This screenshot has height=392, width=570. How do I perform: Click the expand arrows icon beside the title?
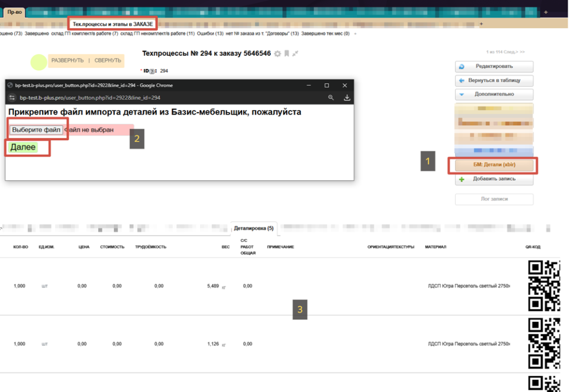point(295,54)
